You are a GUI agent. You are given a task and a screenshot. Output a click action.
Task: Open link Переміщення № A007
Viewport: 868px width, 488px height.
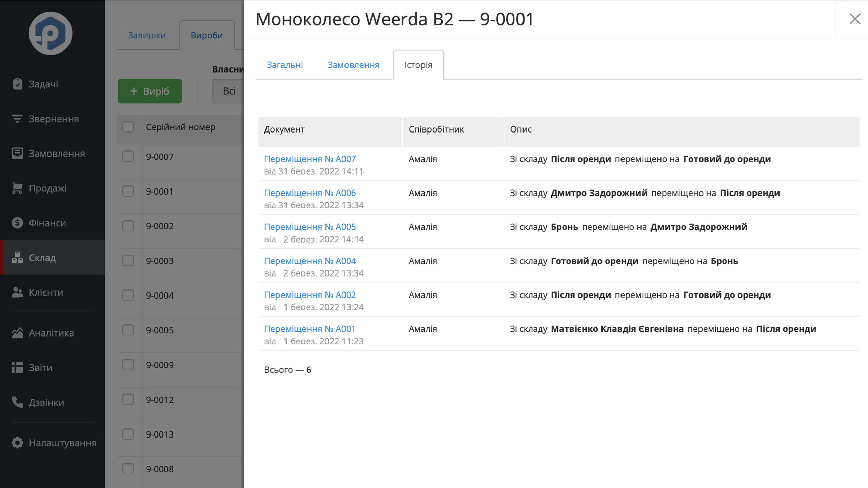pos(310,159)
